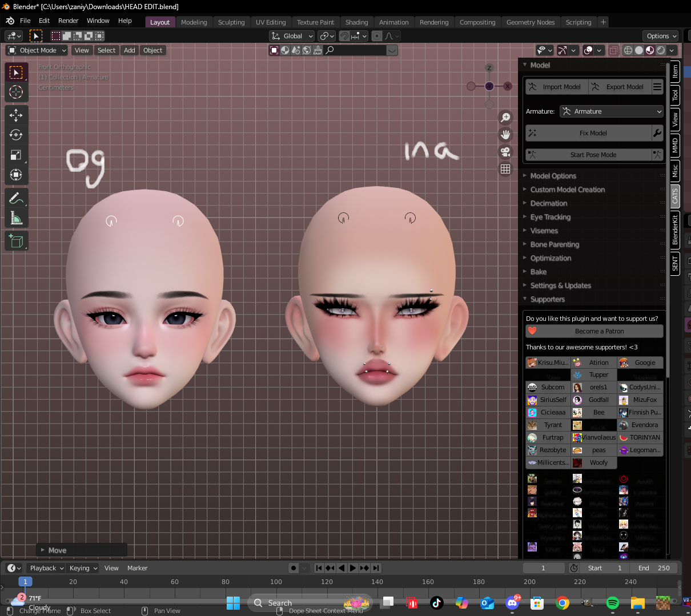
Task: Click the Add Cube tool
Action: point(16,241)
